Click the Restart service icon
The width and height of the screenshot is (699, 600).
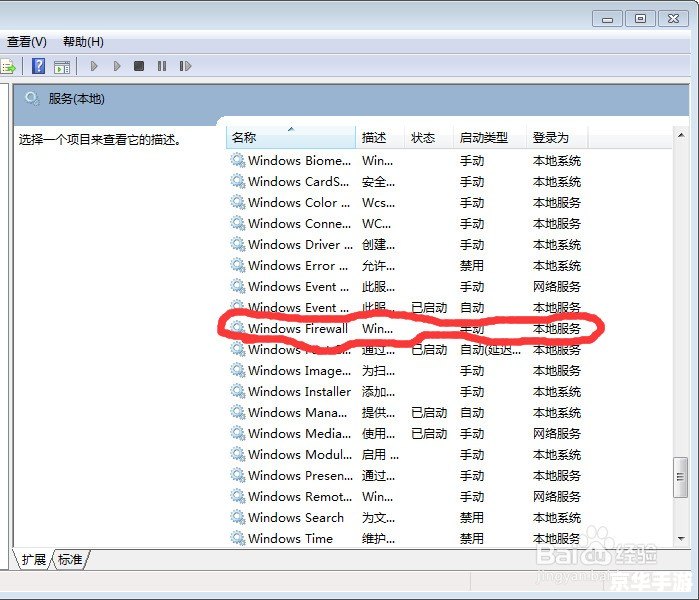pyautogui.click(x=185, y=66)
